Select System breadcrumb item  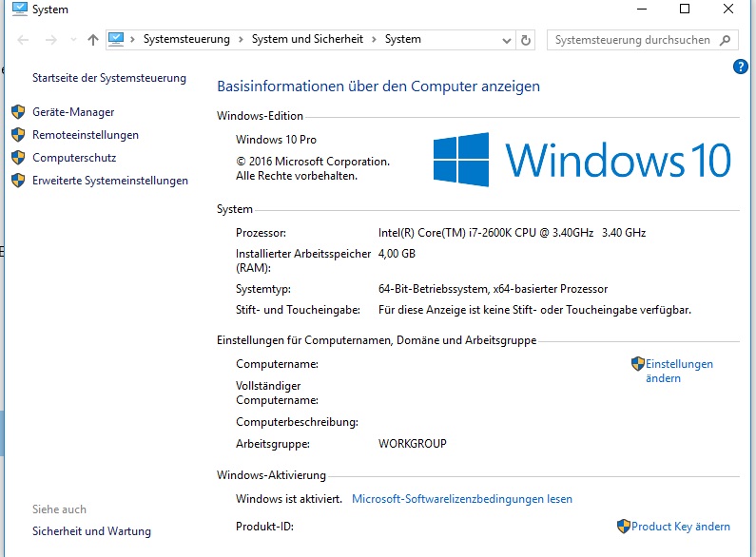coord(402,39)
